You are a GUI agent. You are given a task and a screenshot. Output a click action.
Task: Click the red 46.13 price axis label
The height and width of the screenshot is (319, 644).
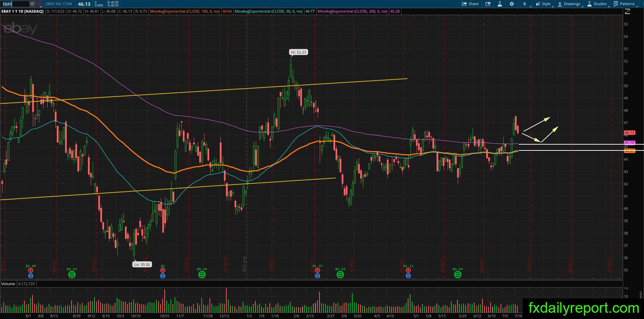[629, 133]
